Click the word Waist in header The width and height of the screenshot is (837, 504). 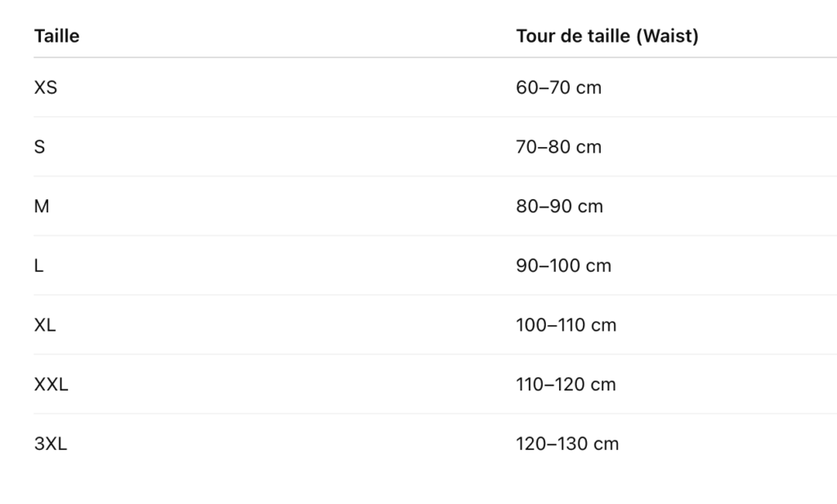(x=667, y=36)
